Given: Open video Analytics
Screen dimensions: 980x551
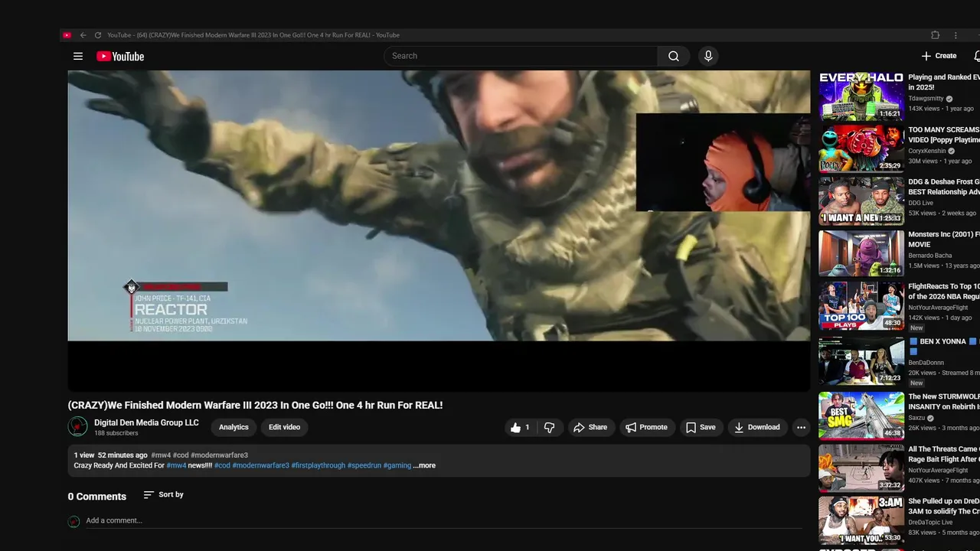Looking at the screenshot, I should tap(234, 427).
